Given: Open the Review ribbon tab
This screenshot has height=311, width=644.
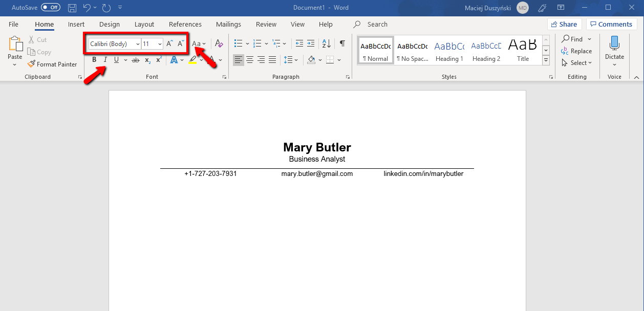Looking at the screenshot, I should coord(266,24).
